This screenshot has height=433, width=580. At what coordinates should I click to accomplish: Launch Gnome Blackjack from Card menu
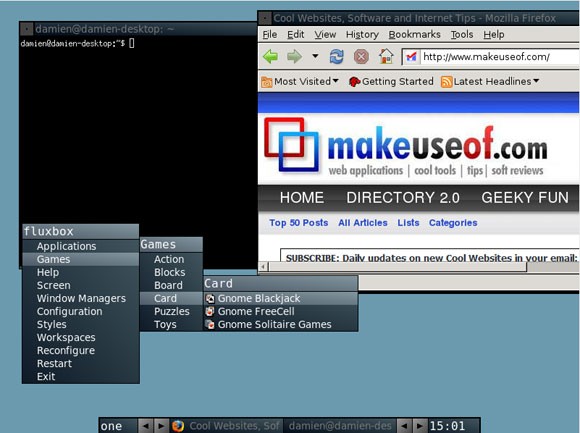click(x=281, y=298)
